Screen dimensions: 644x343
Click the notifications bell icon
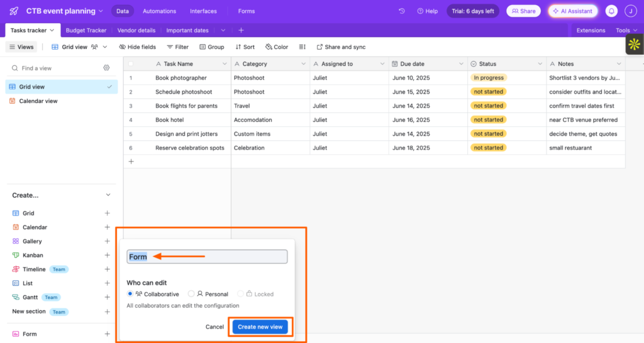pos(611,11)
